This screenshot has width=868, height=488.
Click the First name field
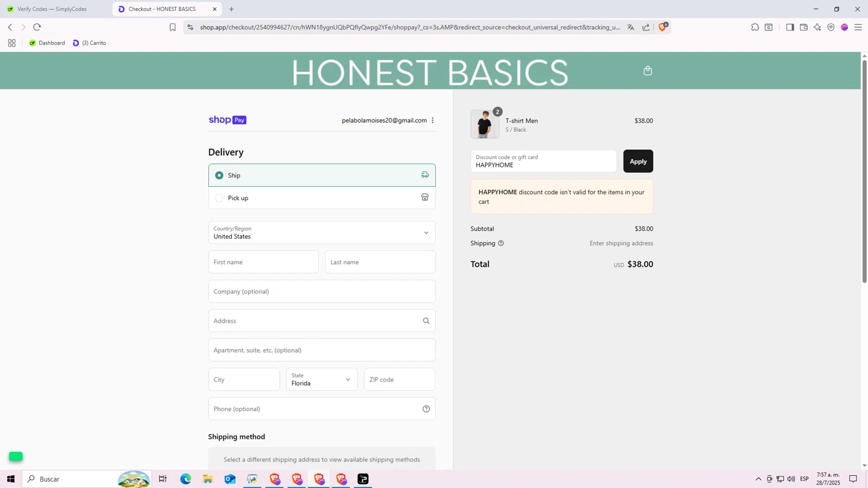tap(263, 262)
